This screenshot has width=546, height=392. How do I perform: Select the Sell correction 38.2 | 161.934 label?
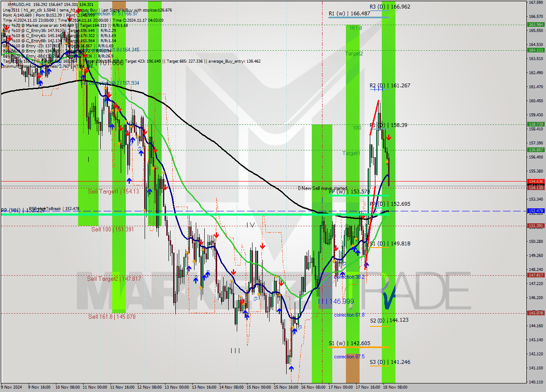pos(110,83)
